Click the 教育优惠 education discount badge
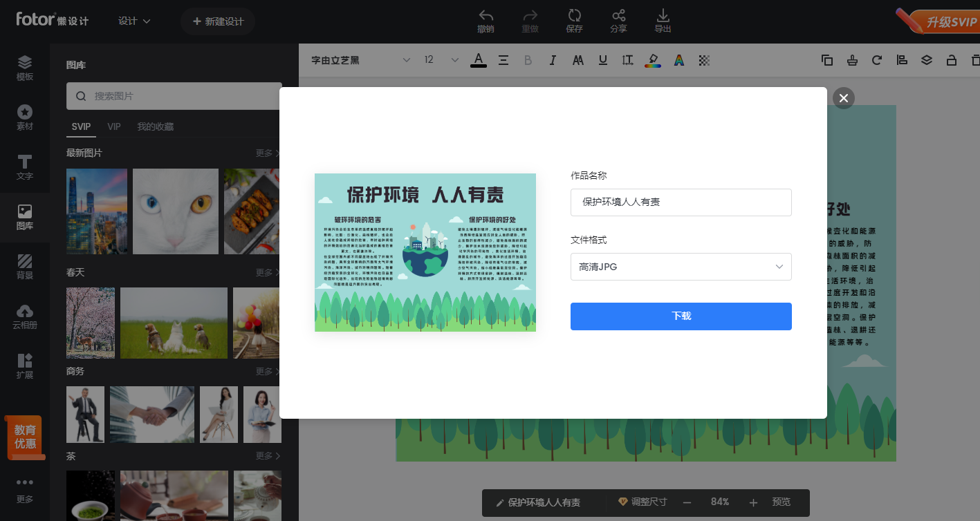This screenshot has width=980, height=521. (26, 437)
